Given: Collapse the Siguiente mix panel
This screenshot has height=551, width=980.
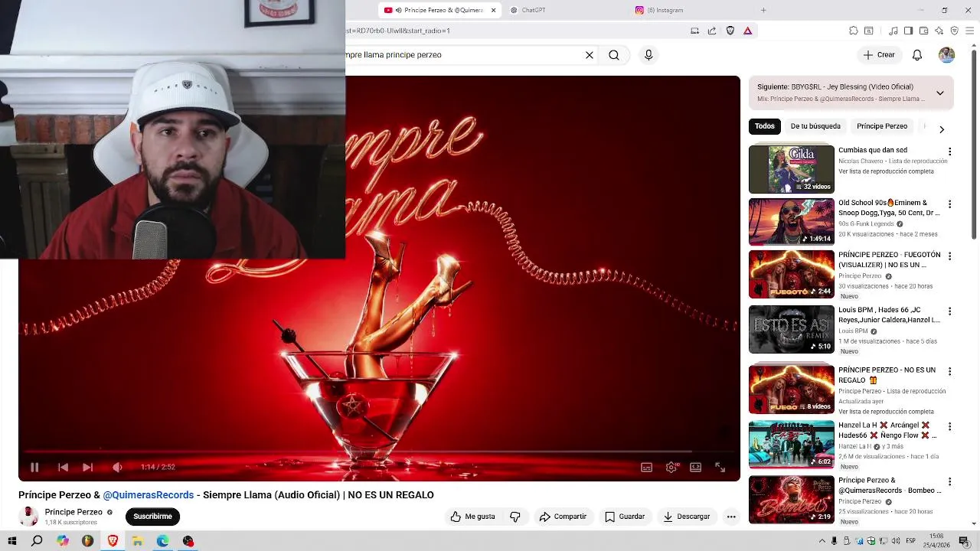Looking at the screenshot, I should point(940,93).
